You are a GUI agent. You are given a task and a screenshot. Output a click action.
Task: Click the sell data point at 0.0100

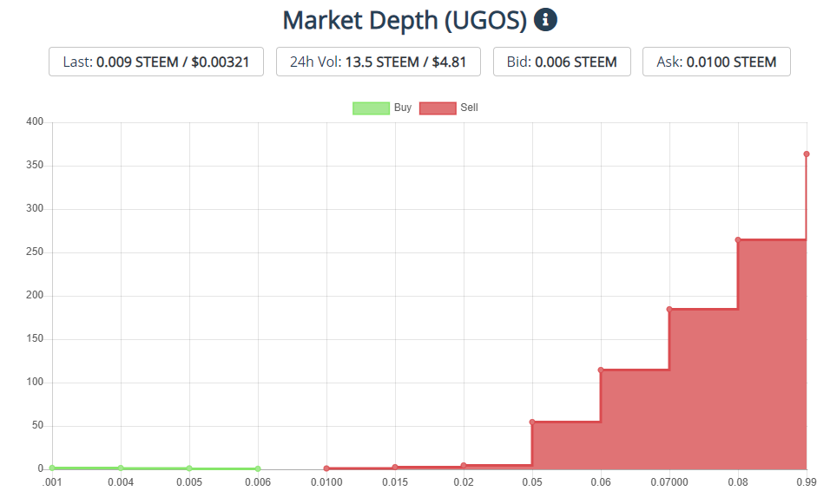pos(326,468)
